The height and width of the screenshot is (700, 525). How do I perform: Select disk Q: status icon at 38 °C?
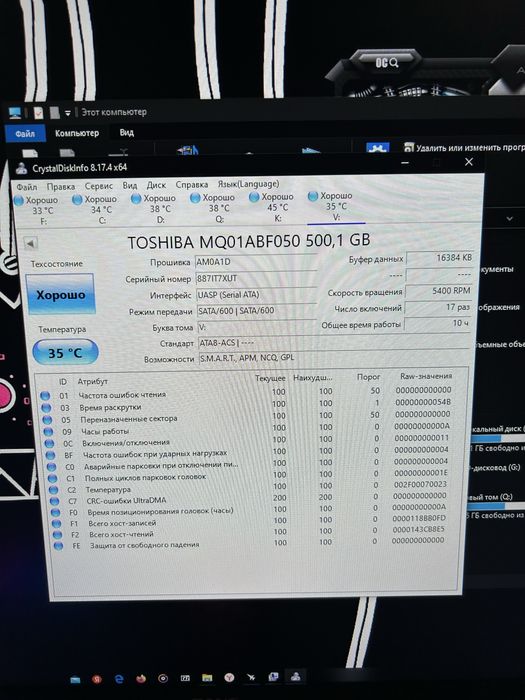tap(195, 198)
